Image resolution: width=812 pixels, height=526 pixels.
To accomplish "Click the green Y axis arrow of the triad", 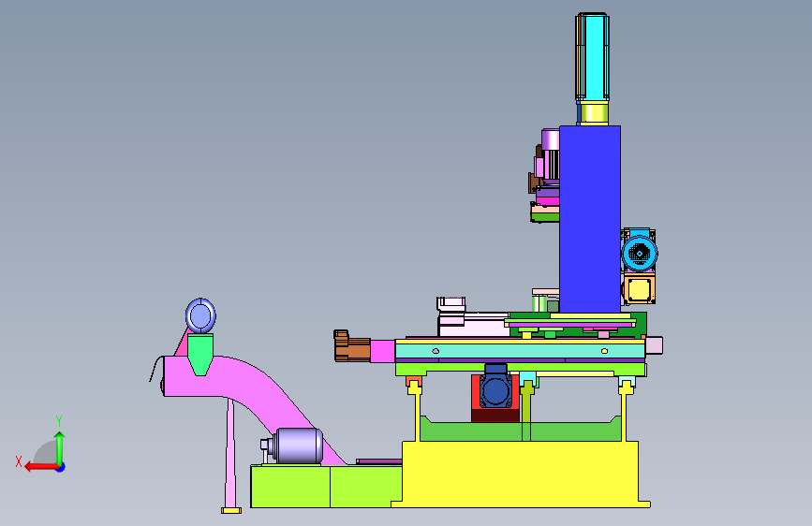I will pyautogui.click(x=60, y=447).
